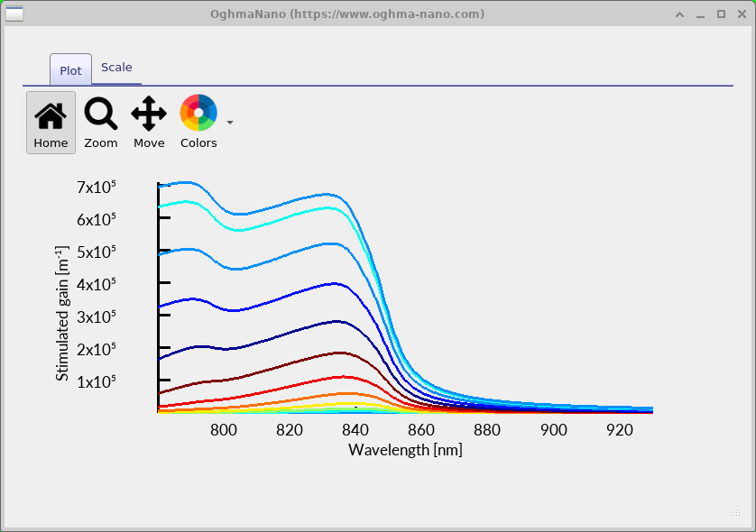Click the 800 x-axis tick label
The height and width of the screenshot is (532, 756).
pos(224,429)
